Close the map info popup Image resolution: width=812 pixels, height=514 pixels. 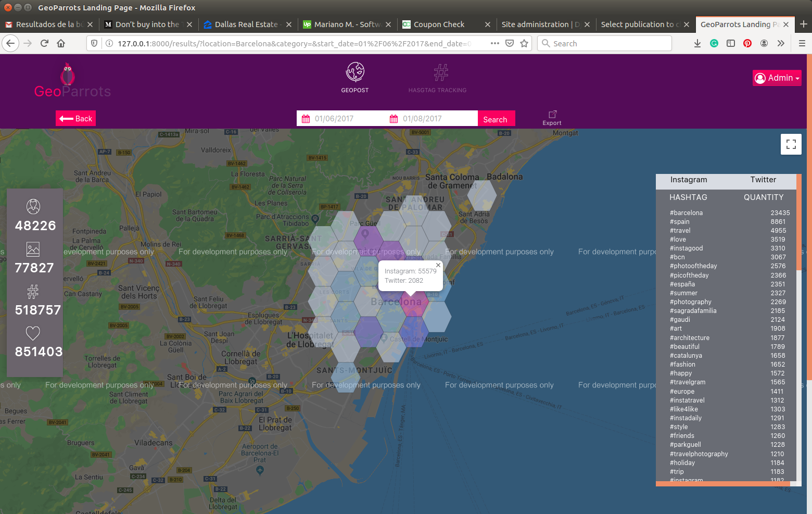tap(438, 265)
